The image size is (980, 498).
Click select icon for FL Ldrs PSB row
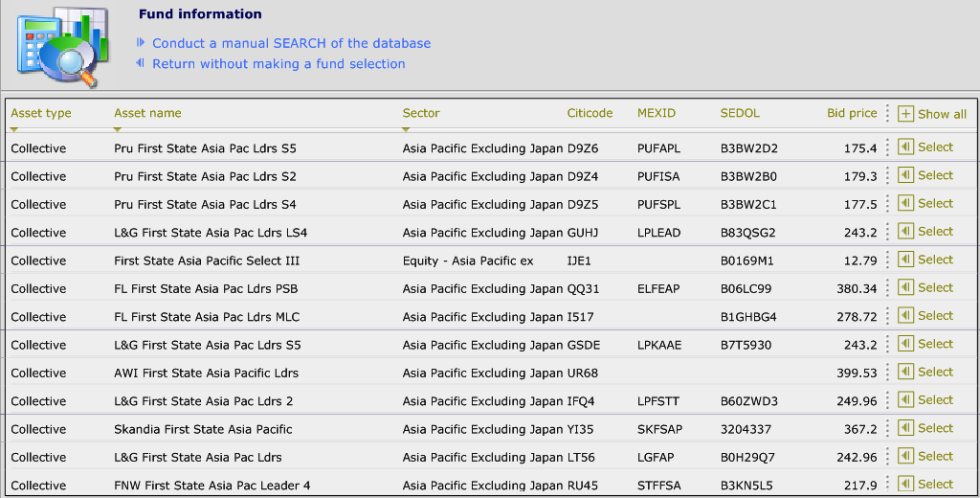click(x=905, y=288)
